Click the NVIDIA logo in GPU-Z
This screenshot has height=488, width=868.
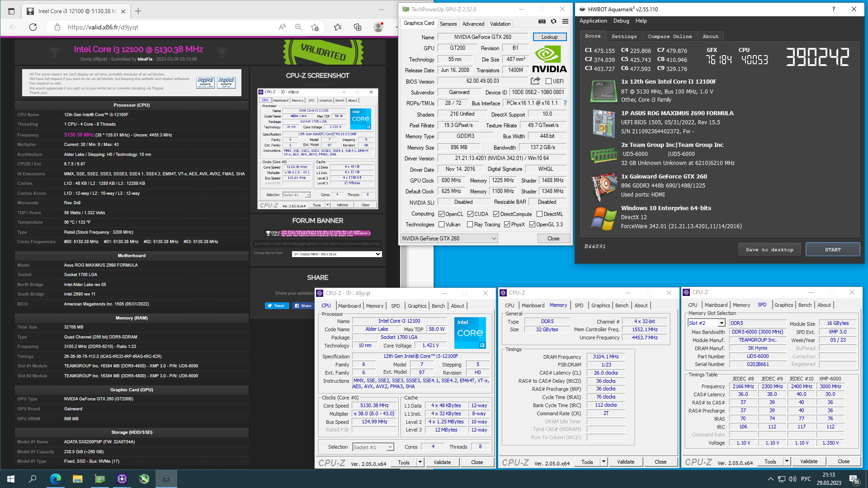(x=549, y=60)
